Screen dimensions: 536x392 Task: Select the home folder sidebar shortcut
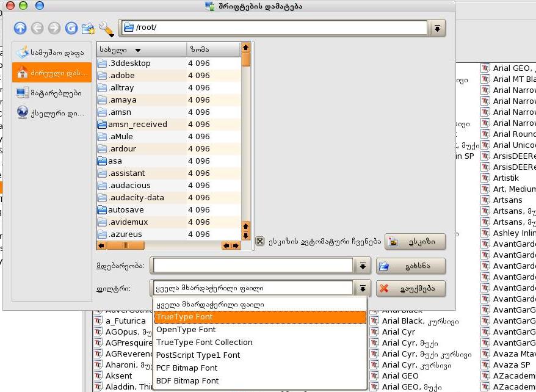[x=52, y=73]
